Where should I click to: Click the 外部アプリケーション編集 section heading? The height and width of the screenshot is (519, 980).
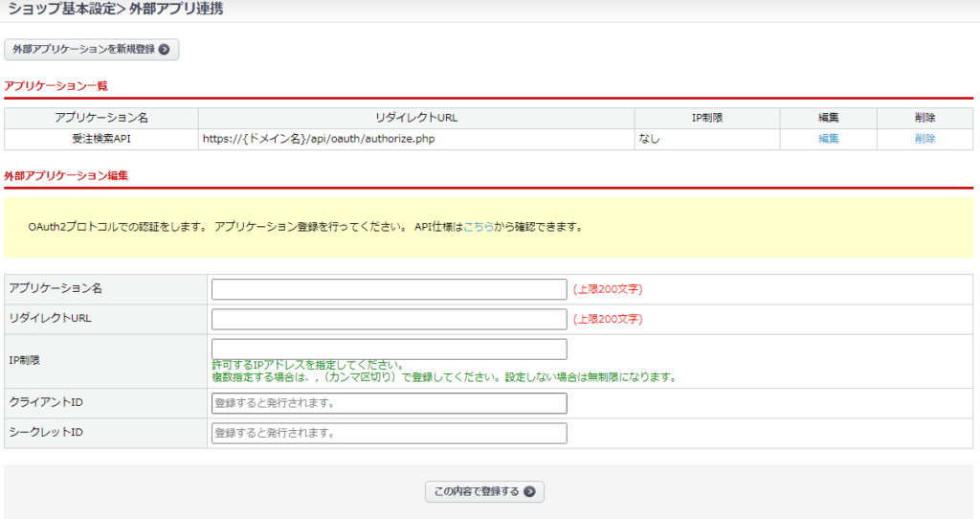pyautogui.click(x=66, y=176)
